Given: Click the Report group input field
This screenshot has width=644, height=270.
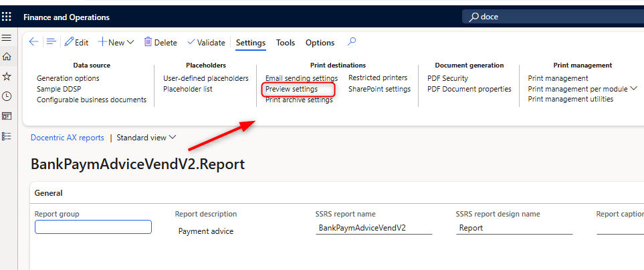Looking at the screenshot, I should (93, 227).
